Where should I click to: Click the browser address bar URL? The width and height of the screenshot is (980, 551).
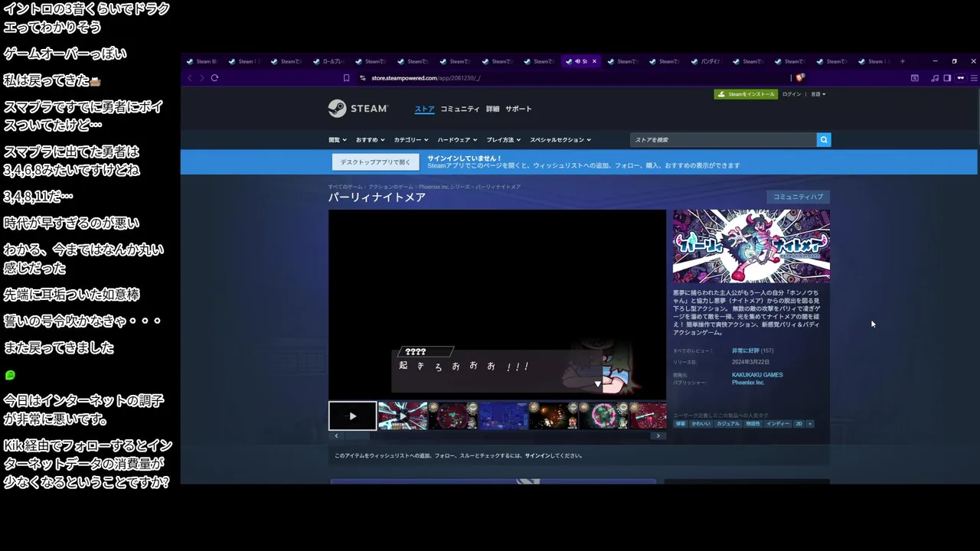pyautogui.click(x=426, y=78)
